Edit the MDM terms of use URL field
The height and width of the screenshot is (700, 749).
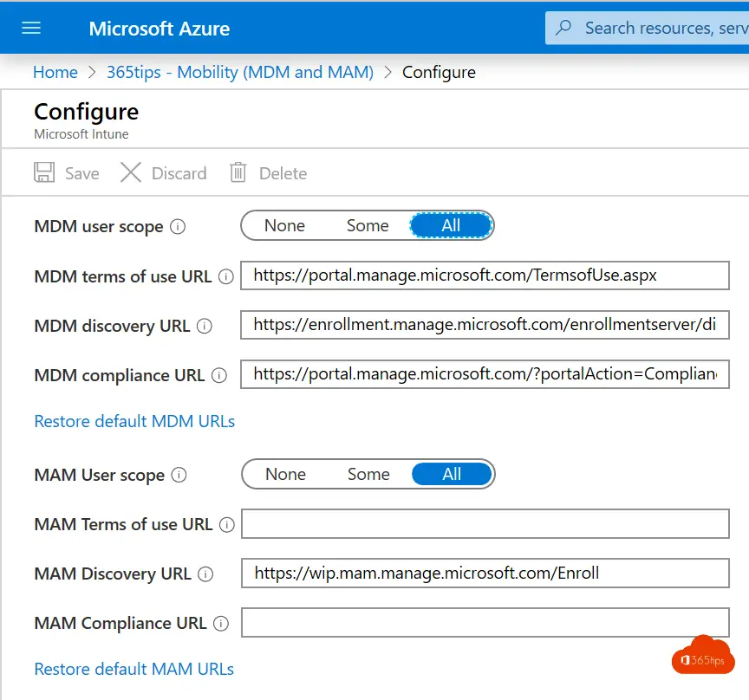point(485,275)
